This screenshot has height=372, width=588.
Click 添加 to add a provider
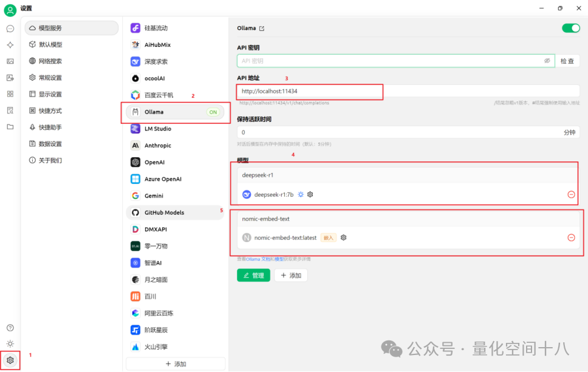tap(176, 364)
